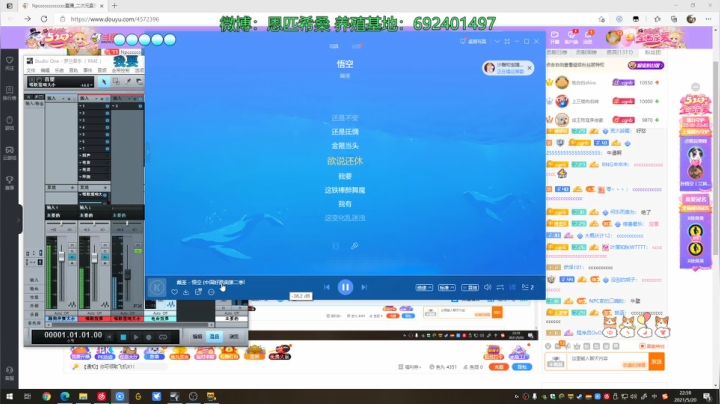Open the trophy icon in Douyu sidebar
This screenshot has height=404, width=720.
point(10,182)
